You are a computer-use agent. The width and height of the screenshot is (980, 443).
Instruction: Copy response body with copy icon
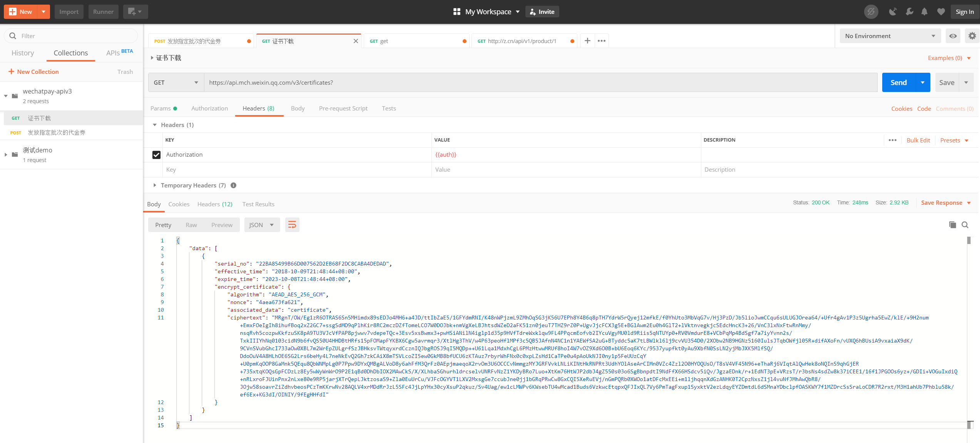952,225
